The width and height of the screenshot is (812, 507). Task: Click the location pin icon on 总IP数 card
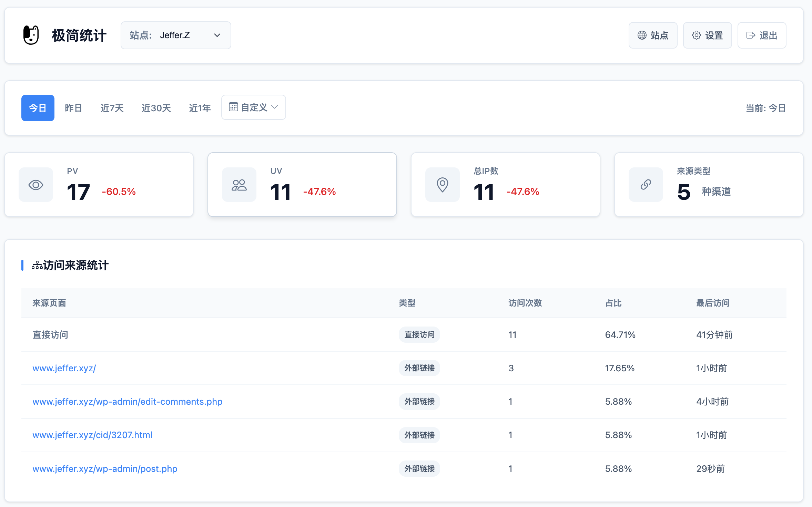[x=442, y=185]
